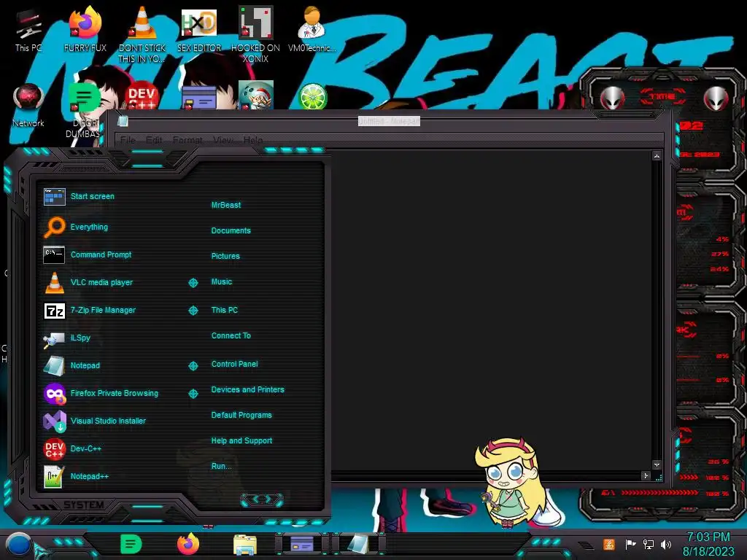Open This PC from start menu right pane

pos(225,310)
